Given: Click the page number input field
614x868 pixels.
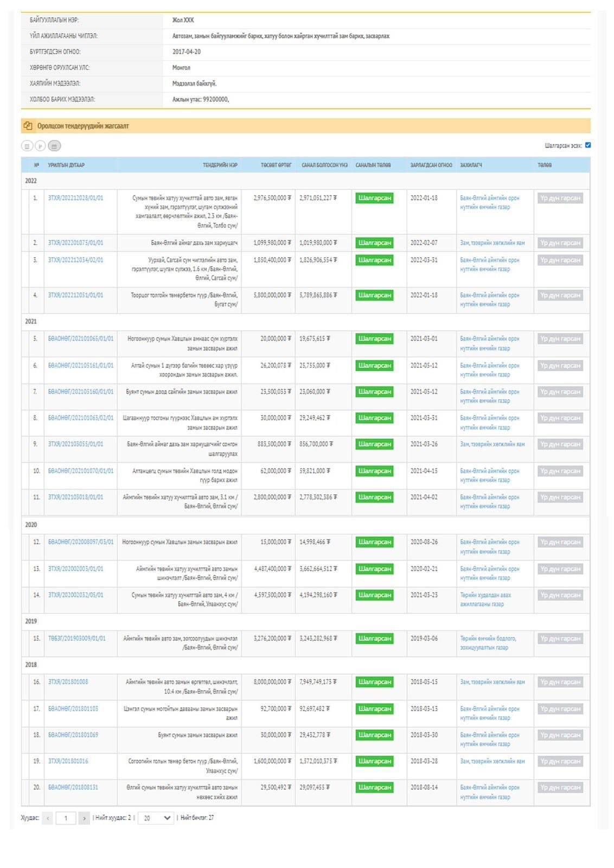Looking at the screenshot, I should point(66,818).
